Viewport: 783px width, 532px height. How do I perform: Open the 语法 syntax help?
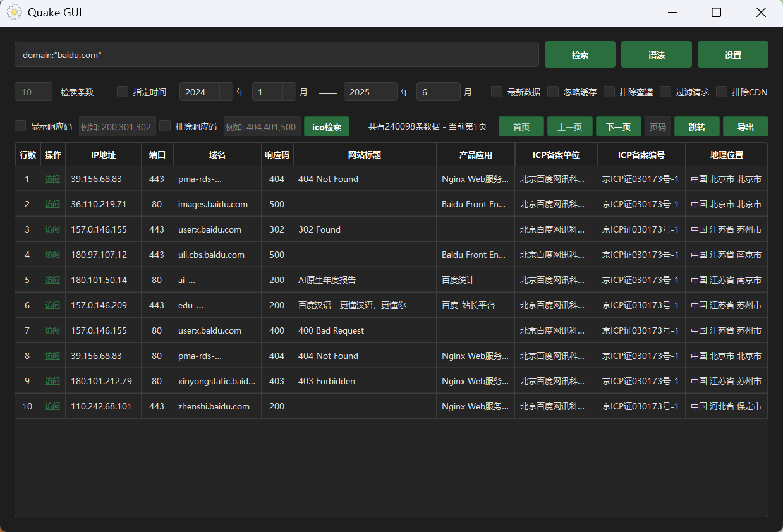tap(656, 55)
